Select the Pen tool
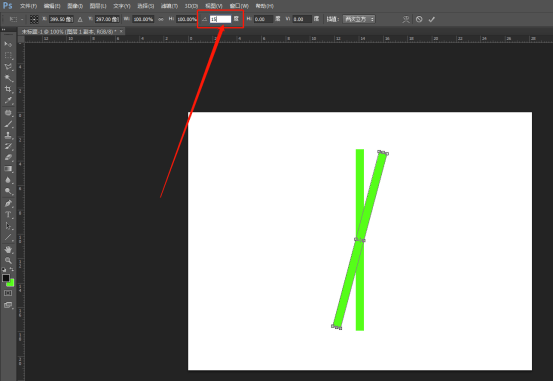The height and width of the screenshot is (381, 554). (8, 204)
